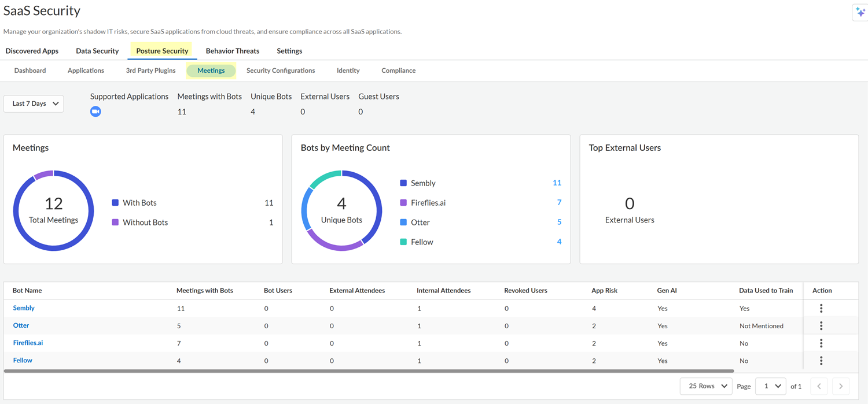Expand the Last 7 Days time filter
The image size is (868, 404).
coord(34,103)
